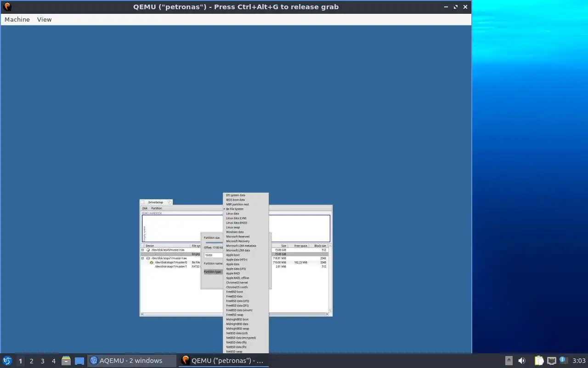Open the taskbar application launcher icon

pyautogui.click(x=7, y=361)
